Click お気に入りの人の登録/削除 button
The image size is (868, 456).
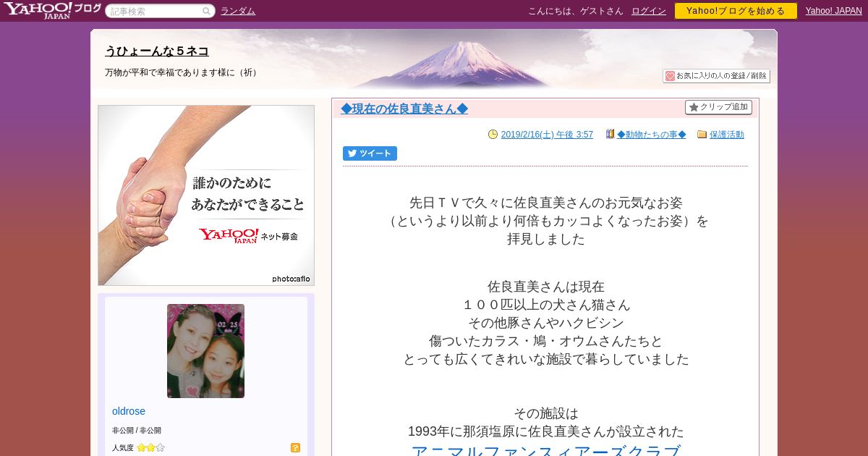[x=716, y=76]
